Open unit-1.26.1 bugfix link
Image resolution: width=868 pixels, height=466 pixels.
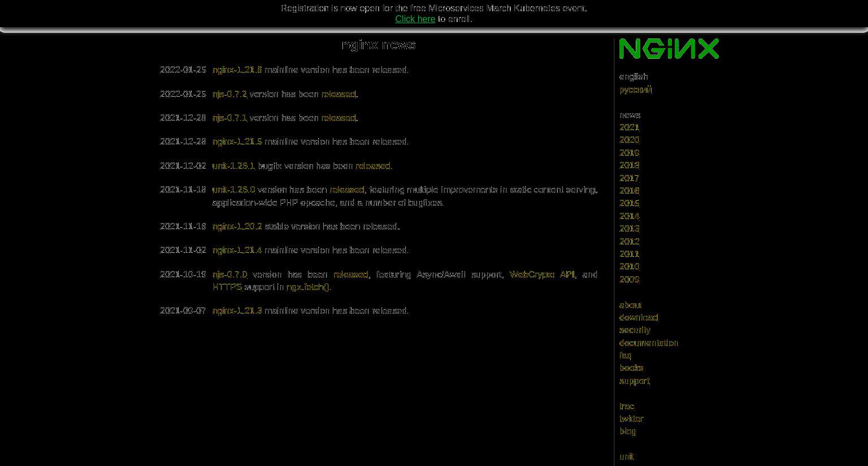coord(233,166)
